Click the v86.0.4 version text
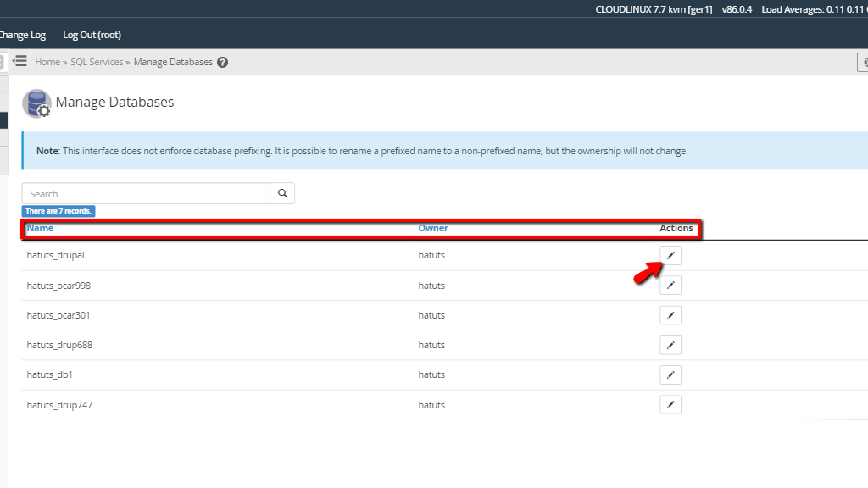Viewport: 868px width, 488px height. (x=737, y=9)
